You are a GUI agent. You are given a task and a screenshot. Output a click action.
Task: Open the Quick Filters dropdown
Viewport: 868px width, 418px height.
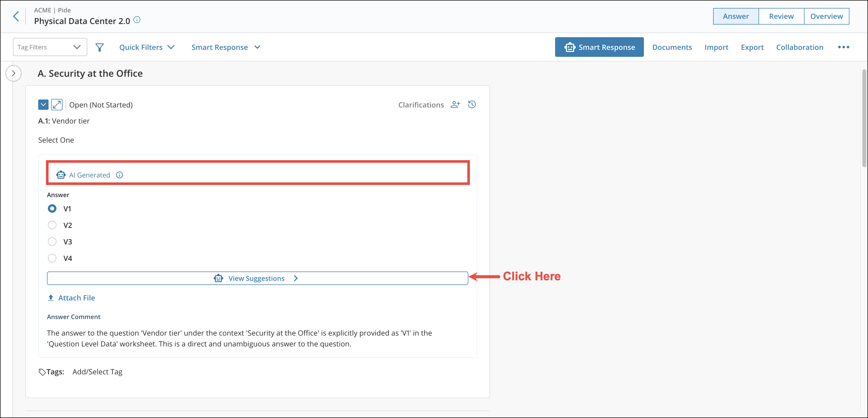click(147, 47)
